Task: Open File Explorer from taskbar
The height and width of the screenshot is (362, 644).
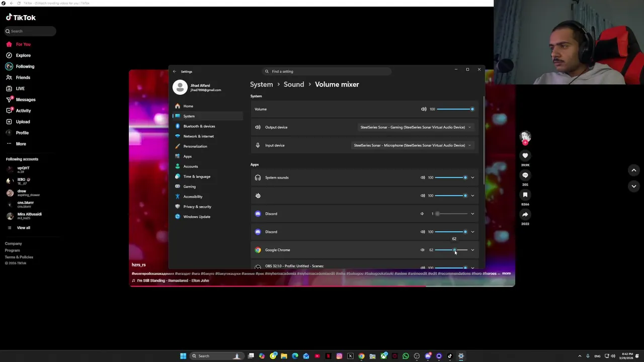Action: coord(284,356)
